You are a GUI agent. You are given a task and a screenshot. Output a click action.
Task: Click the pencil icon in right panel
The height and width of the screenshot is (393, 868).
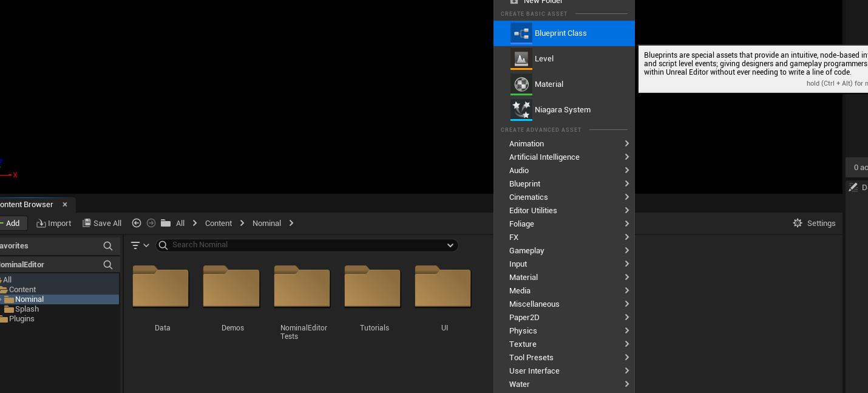click(853, 188)
